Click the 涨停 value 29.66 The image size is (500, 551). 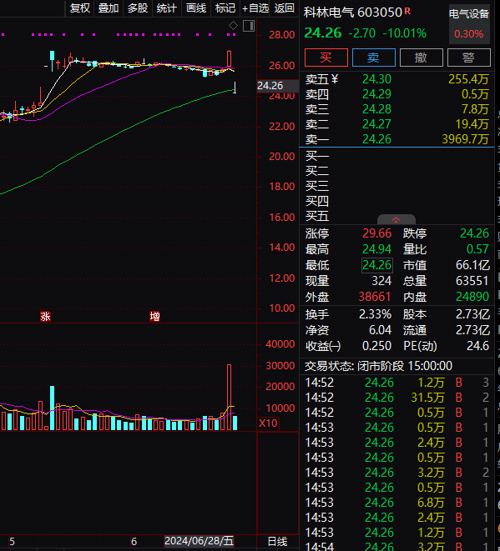(377, 233)
